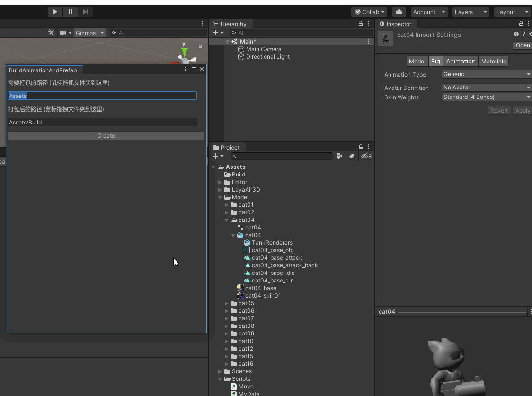Open the cloud services icon
532x396 pixels.
pyautogui.click(x=399, y=12)
